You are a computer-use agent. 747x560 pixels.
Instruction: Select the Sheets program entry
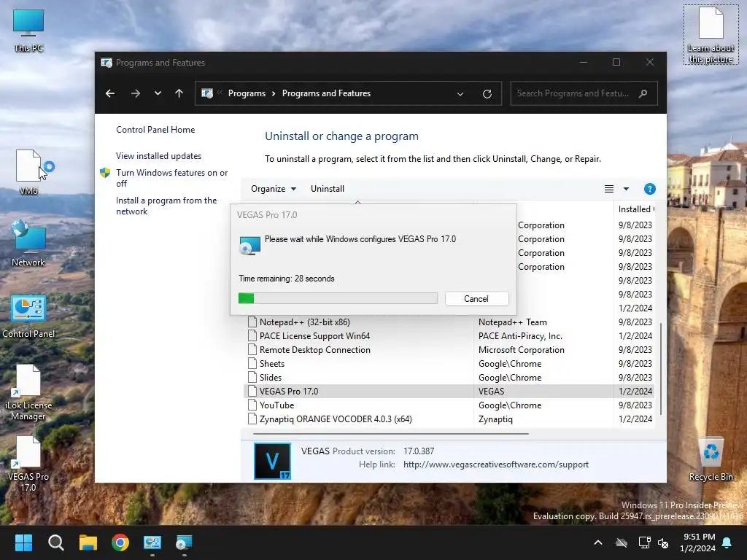click(x=272, y=363)
